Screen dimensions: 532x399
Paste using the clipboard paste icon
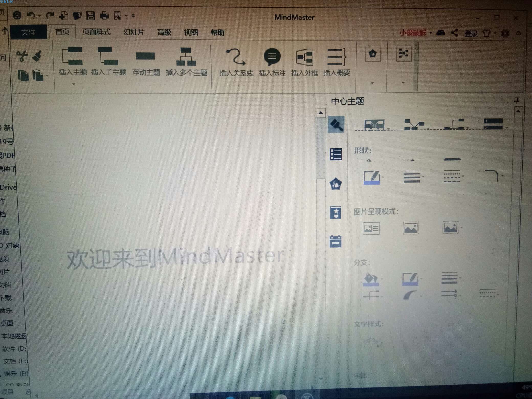point(38,75)
